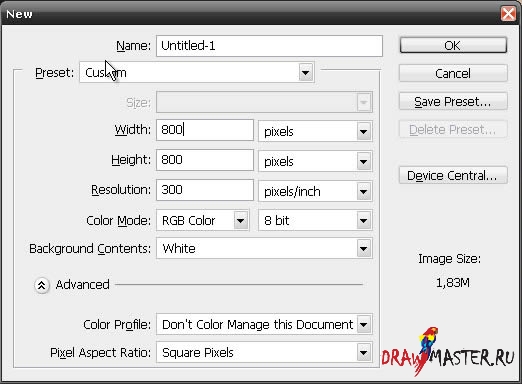Click the Cancel button
This screenshot has height=384, width=522.
(453, 73)
